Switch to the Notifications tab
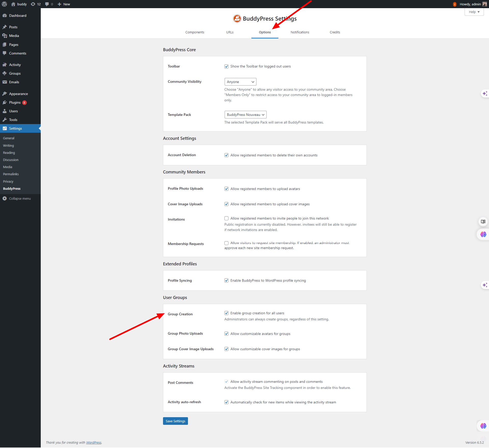 pyautogui.click(x=300, y=32)
